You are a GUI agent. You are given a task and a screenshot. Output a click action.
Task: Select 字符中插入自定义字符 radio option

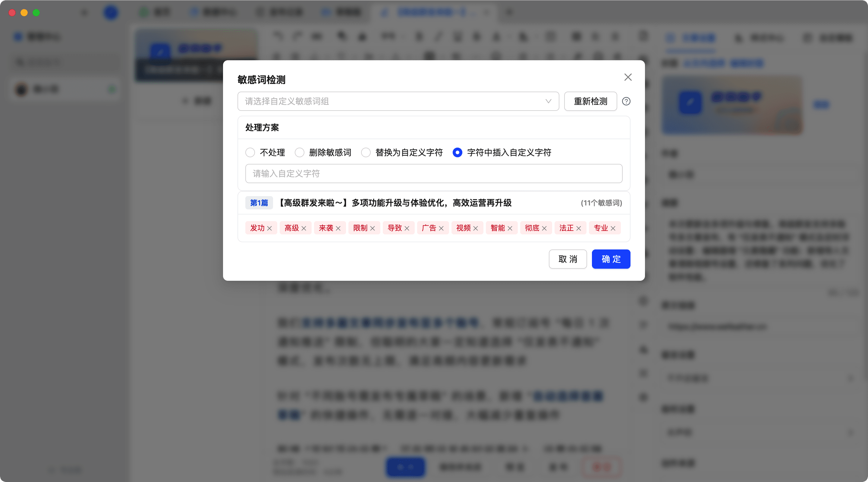click(457, 152)
